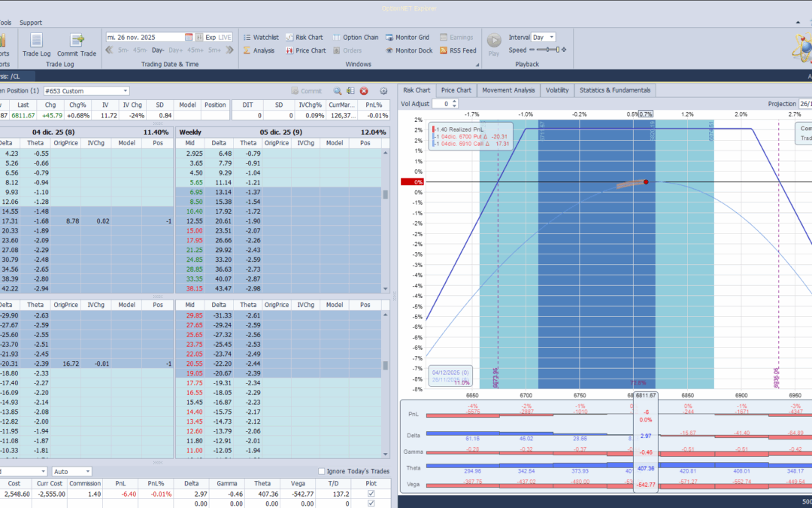Click the Vol Adjust stepper arrows
Viewport: 812px width, 508px height.
(x=455, y=104)
